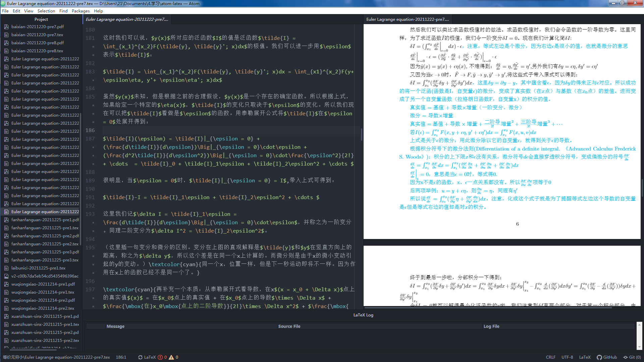Open fanhanfanguan-20211225-pre2.pdf

(45, 236)
